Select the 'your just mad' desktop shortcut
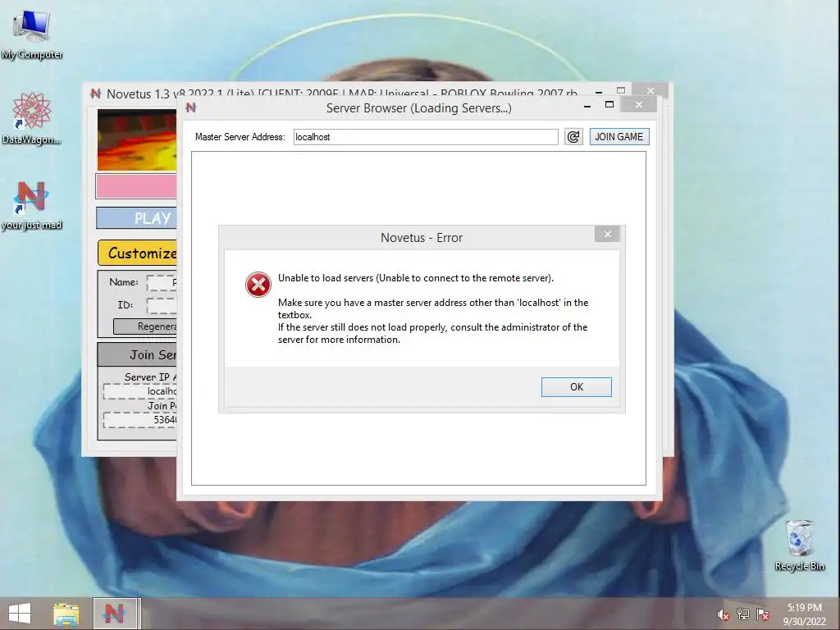This screenshot has width=840, height=630. (32, 204)
